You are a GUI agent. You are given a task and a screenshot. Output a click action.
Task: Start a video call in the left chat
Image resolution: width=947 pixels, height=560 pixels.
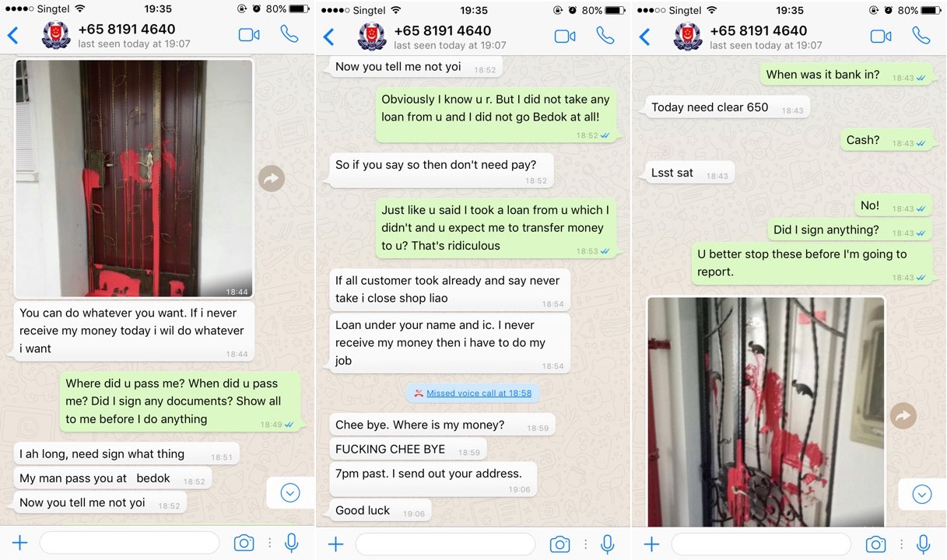click(249, 35)
